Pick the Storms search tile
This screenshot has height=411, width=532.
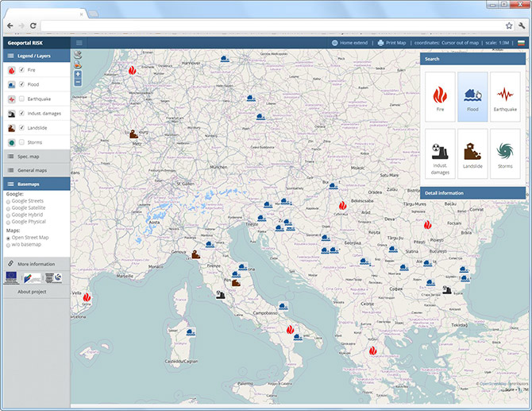[505, 153]
